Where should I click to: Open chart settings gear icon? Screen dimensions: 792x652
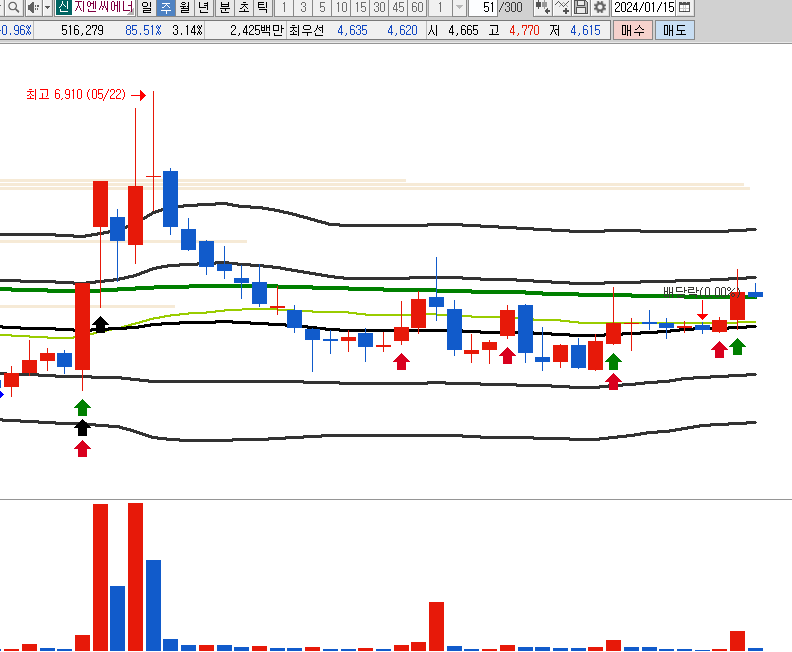click(x=600, y=8)
